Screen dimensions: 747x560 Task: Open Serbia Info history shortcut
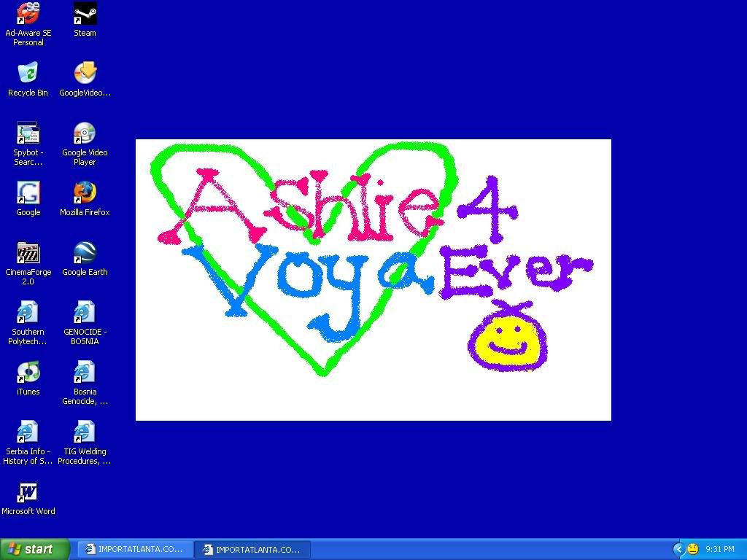pos(28,432)
